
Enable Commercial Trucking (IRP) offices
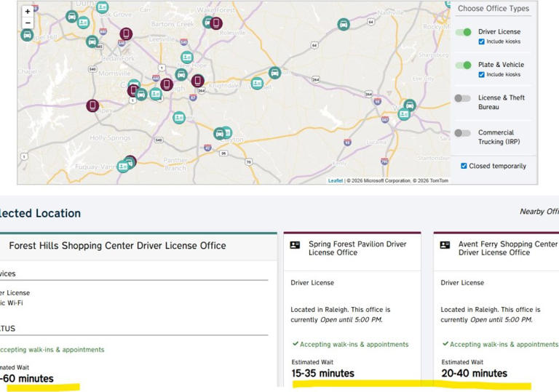(x=463, y=133)
